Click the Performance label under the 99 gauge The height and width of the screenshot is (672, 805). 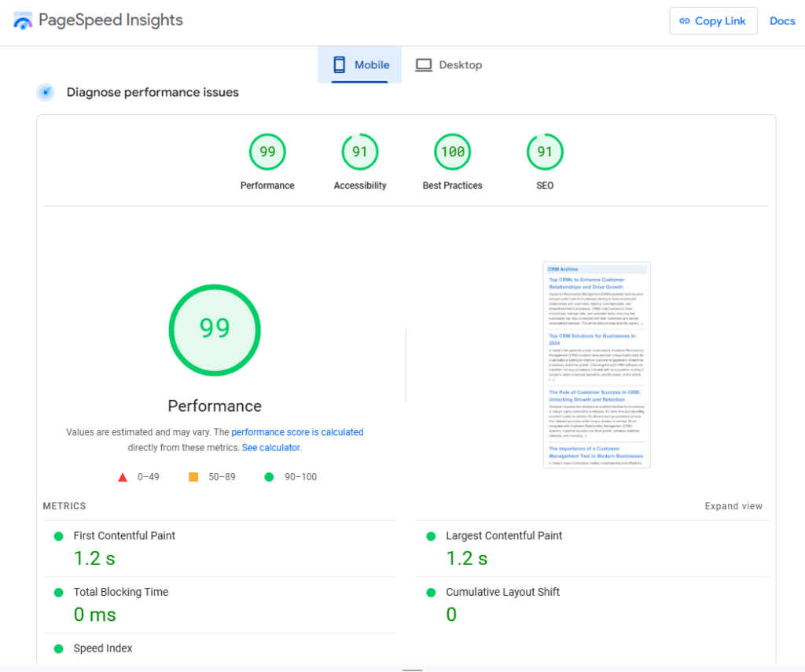(267, 185)
